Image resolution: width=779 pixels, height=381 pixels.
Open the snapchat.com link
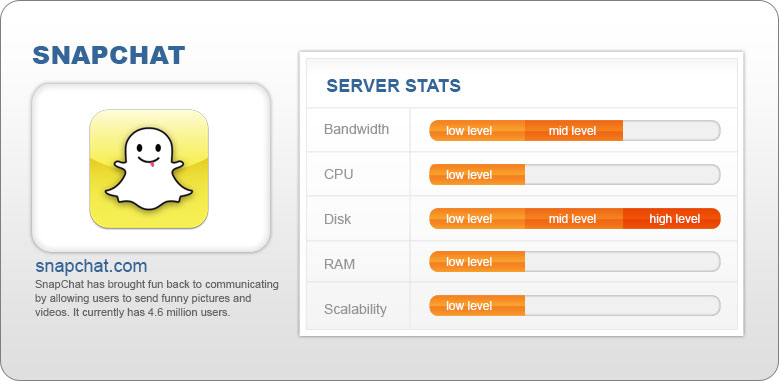[x=91, y=266]
